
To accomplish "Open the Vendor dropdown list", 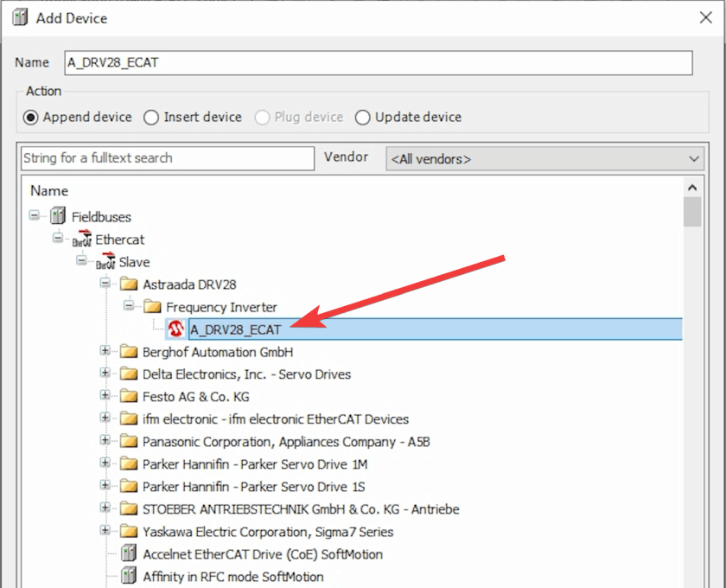I will point(545,159).
